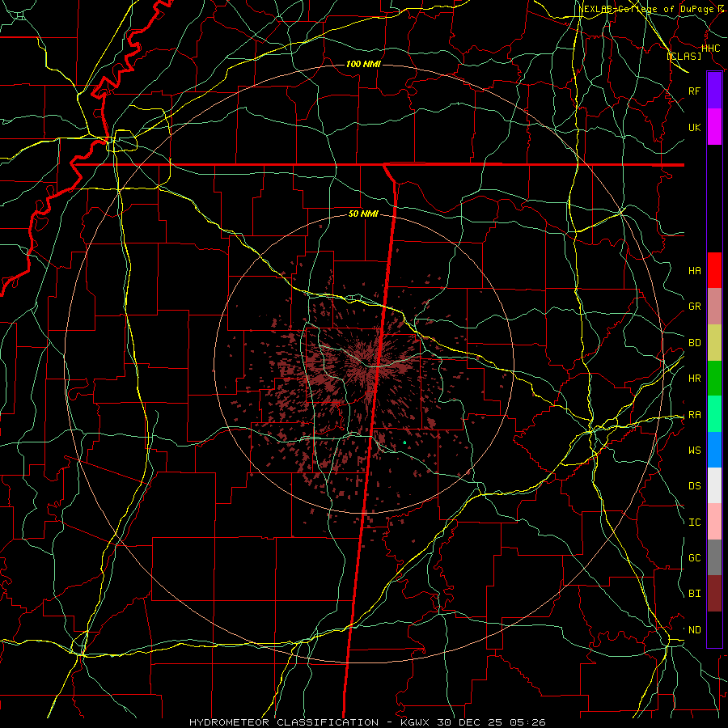Click the "WS" legend label
728x728 pixels.
coord(694,451)
